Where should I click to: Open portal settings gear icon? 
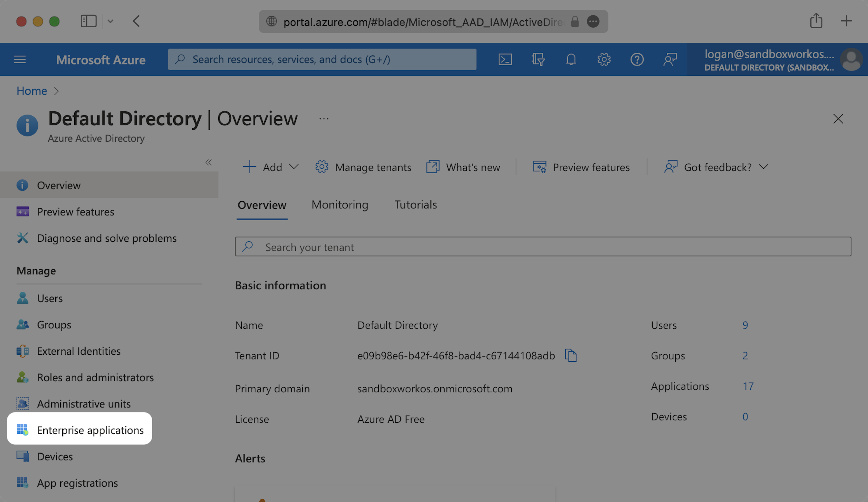coord(604,60)
